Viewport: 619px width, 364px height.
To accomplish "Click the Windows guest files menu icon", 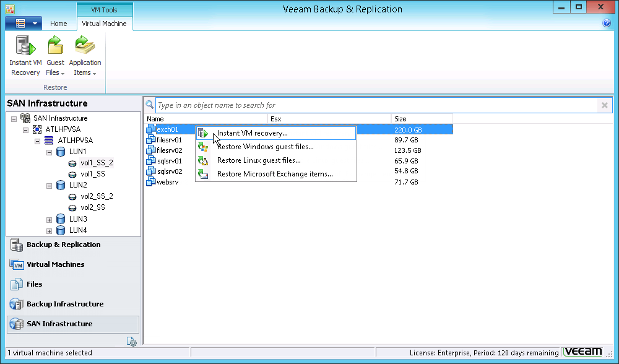I will pos(203,147).
